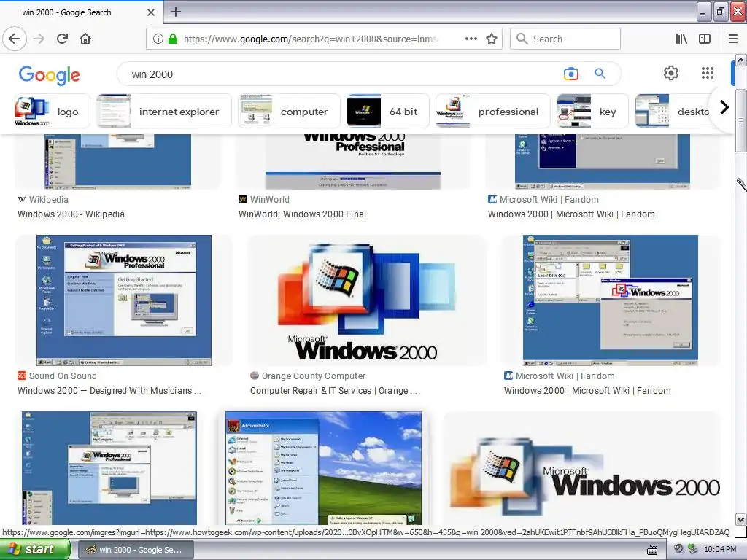
Task: Open the Firefox home page
Action: 85,39
